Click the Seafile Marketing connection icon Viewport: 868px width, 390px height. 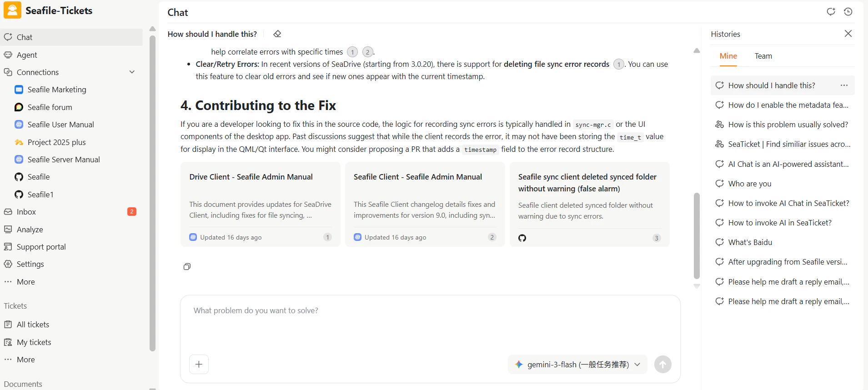pos(19,90)
